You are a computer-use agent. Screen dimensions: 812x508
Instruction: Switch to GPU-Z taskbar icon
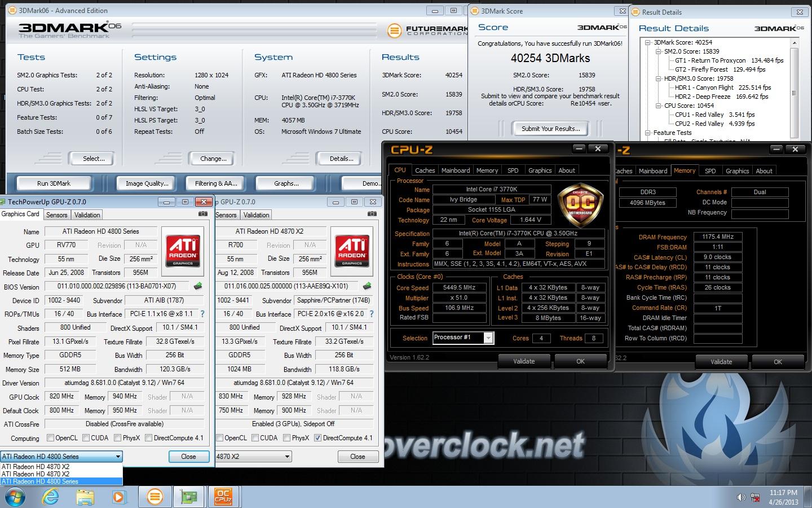coord(189,497)
